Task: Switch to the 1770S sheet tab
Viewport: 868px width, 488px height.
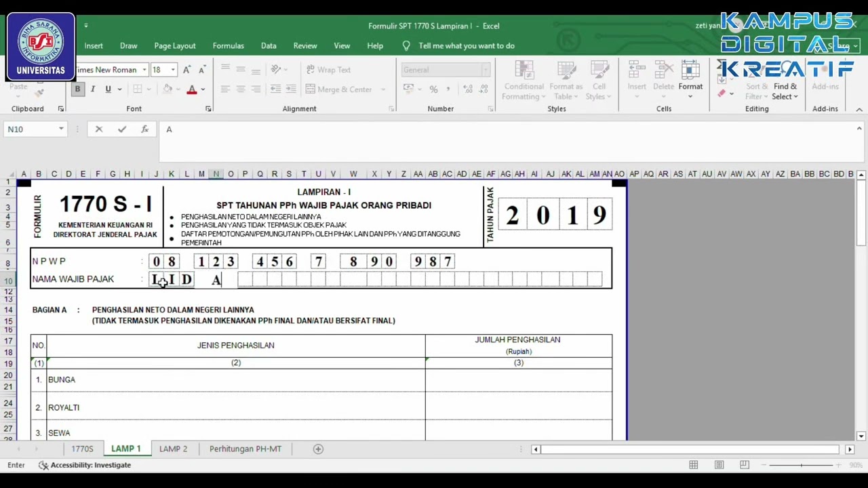Action: [83, 449]
